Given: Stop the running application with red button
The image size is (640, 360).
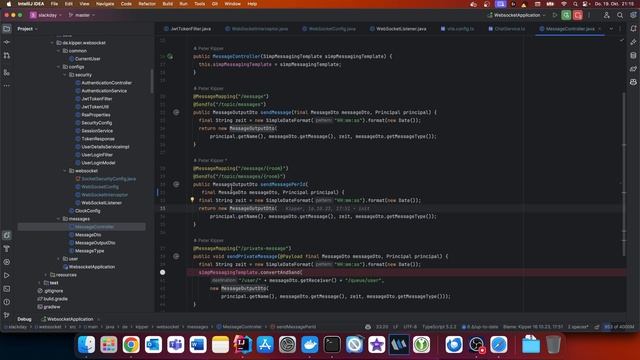Looking at the screenshot, I should 578,15.
